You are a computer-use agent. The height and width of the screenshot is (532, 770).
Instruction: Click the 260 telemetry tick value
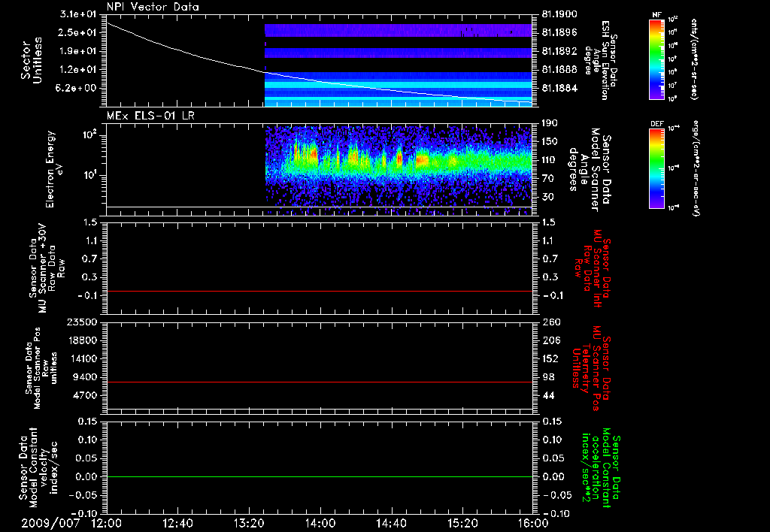tap(551, 322)
